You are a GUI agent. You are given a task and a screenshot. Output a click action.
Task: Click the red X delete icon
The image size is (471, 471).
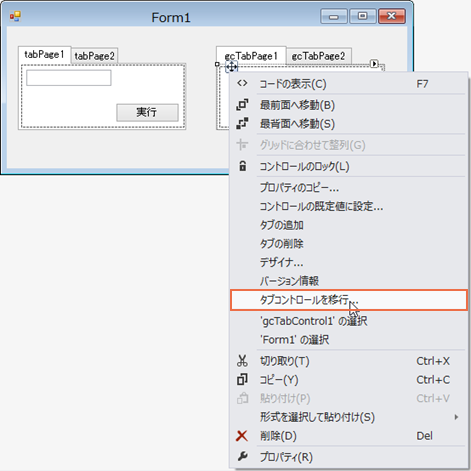click(242, 436)
